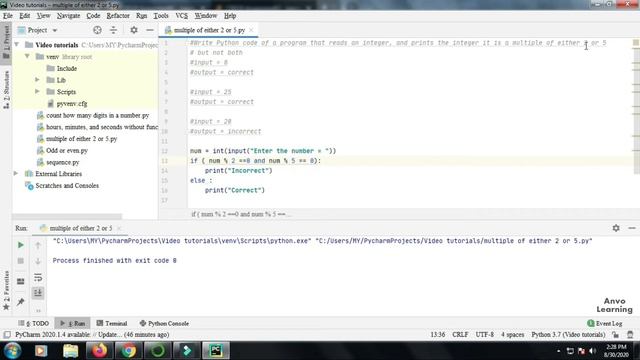Open the Code menu
Image resolution: width=640 pixels, height=360 pixels.
pos(93,16)
